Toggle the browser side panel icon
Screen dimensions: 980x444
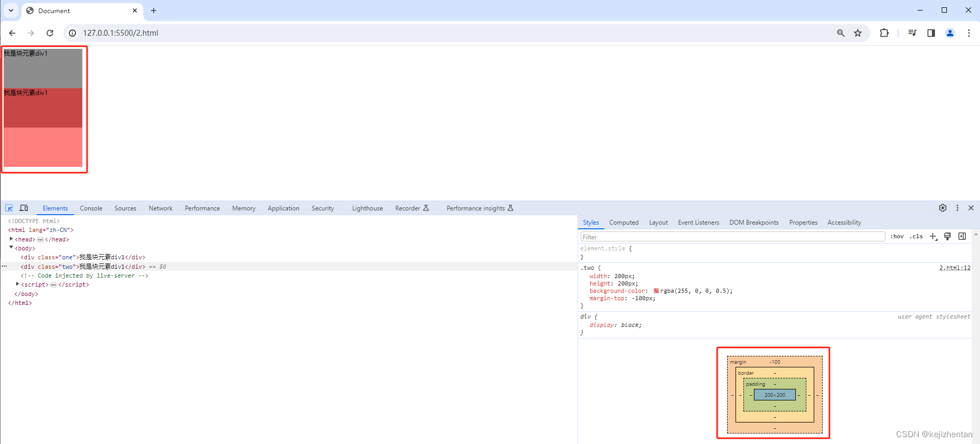pyautogui.click(x=931, y=33)
